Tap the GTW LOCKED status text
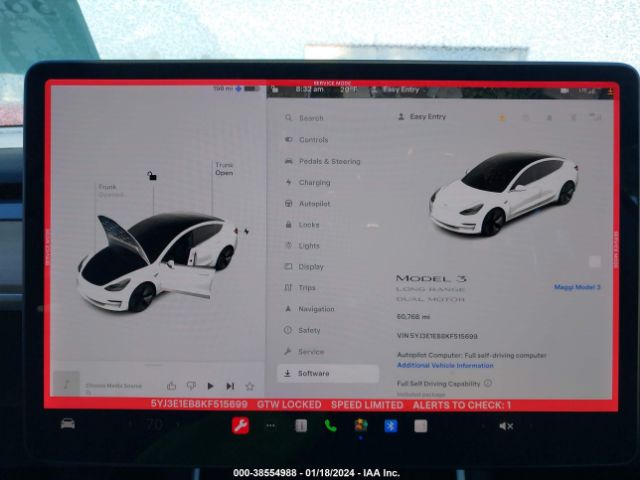 289,404
